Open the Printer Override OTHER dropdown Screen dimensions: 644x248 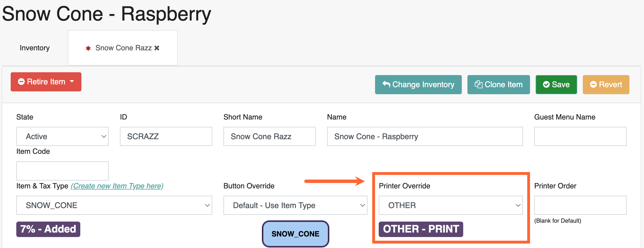pyautogui.click(x=451, y=205)
